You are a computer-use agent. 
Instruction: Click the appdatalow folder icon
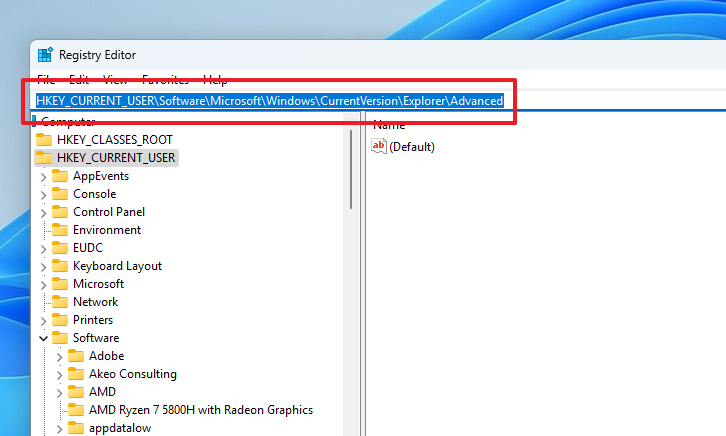pos(76,428)
